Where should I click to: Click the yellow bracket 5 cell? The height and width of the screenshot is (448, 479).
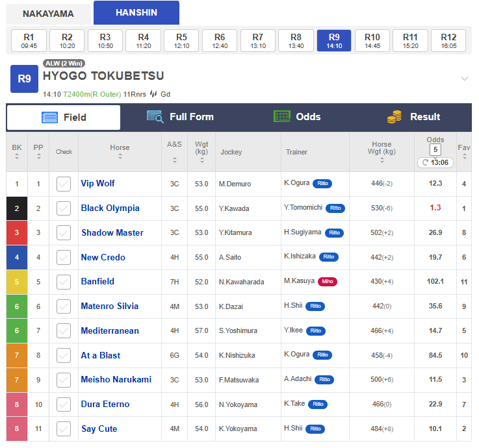[x=17, y=282]
